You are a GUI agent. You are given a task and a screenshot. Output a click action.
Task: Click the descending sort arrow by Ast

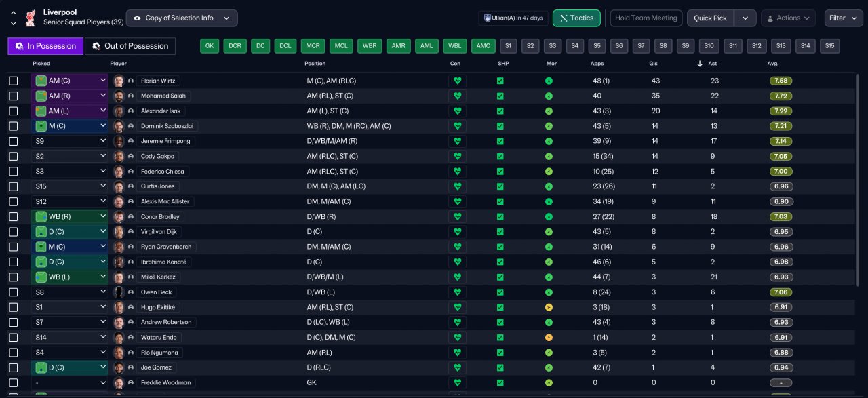700,64
